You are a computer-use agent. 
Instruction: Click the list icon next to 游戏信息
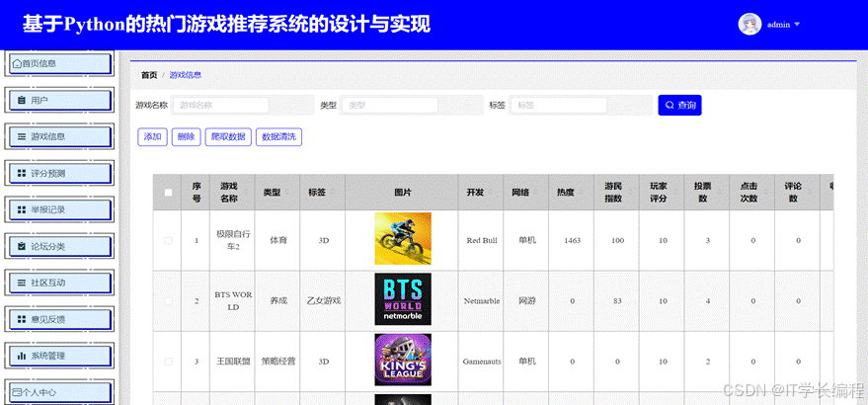22,136
